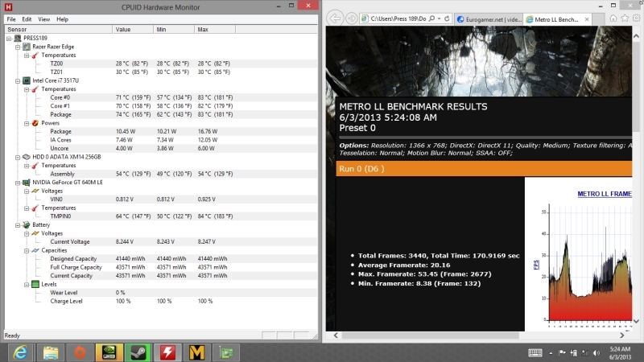Open the View menu
Image resolution: width=644 pixels, height=362 pixels.
coord(44,19)
